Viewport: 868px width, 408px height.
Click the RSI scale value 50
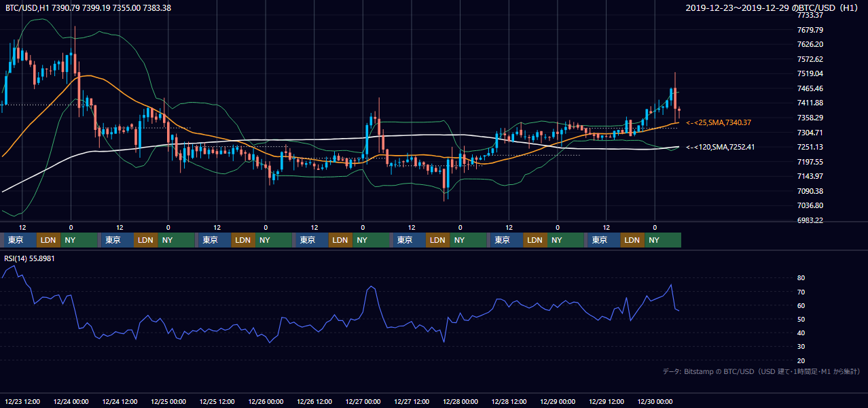coord(801,319)
